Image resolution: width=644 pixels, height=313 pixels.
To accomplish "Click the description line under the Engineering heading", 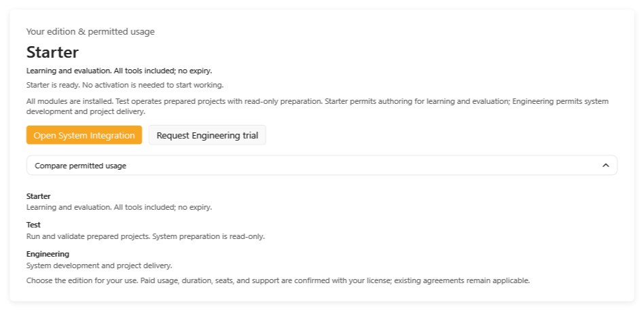I will click(99, 265).
